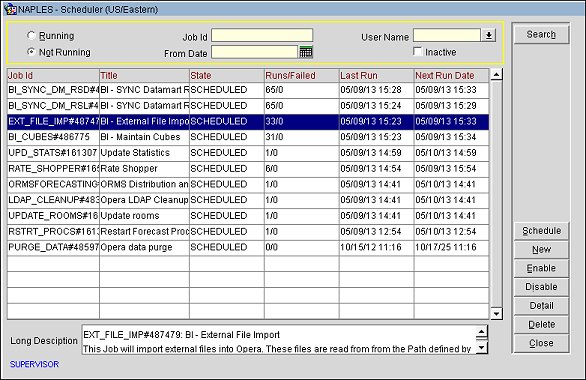Select the Running radio button
Screen dimensions: 586x380
pos(31,35)
